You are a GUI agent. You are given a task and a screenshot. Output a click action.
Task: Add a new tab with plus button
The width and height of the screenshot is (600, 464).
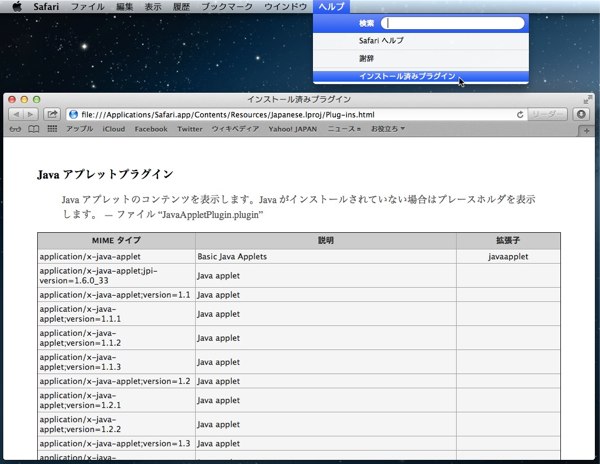tap(587, 131)
